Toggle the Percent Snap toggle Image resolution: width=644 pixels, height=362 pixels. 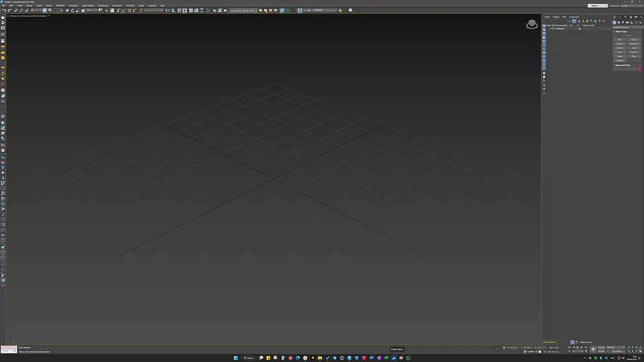(x=129, y=10)
